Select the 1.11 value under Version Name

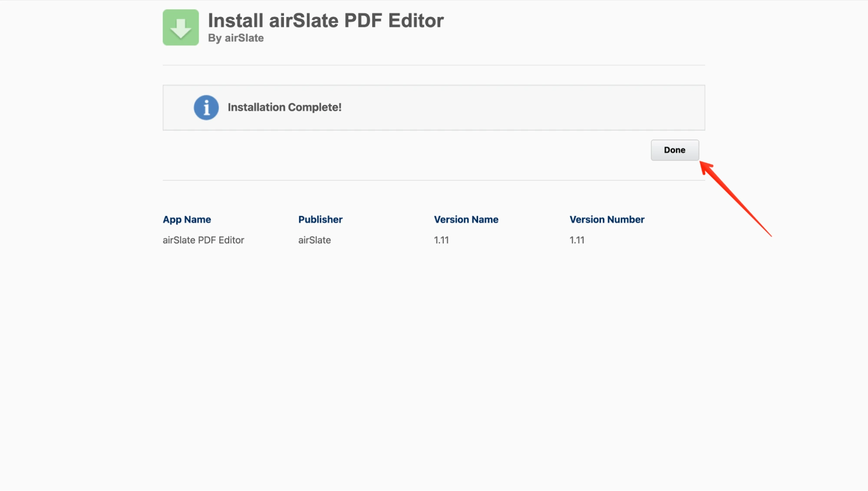(x=441, y=240)
